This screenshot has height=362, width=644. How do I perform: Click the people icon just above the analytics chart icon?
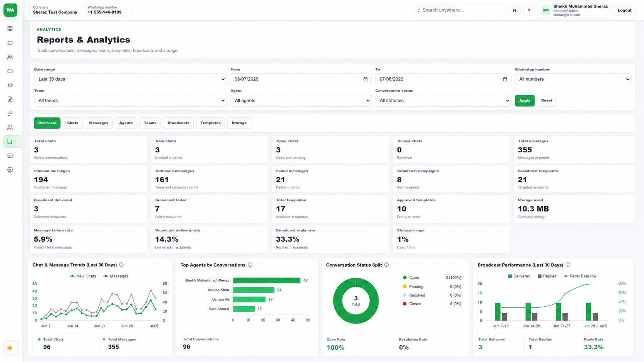10,127
